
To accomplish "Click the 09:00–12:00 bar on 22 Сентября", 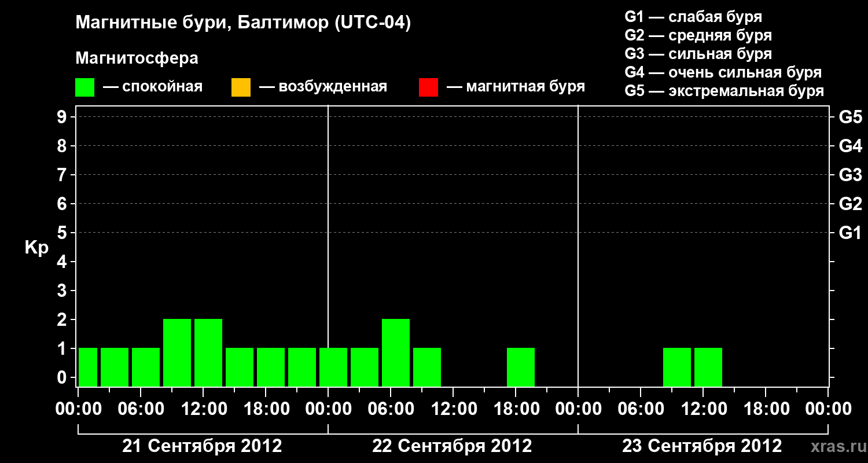I will click(427, 367).
